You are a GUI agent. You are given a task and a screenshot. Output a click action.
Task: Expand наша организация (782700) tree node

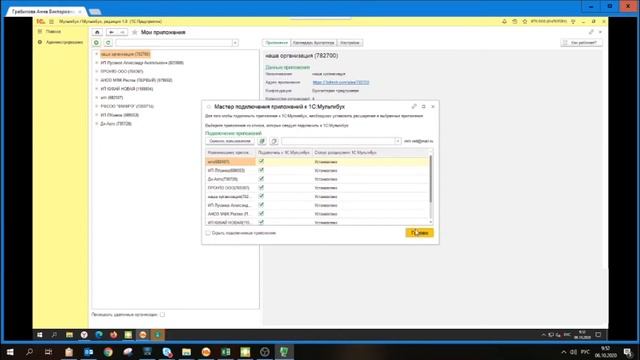(x=97, y=54)
